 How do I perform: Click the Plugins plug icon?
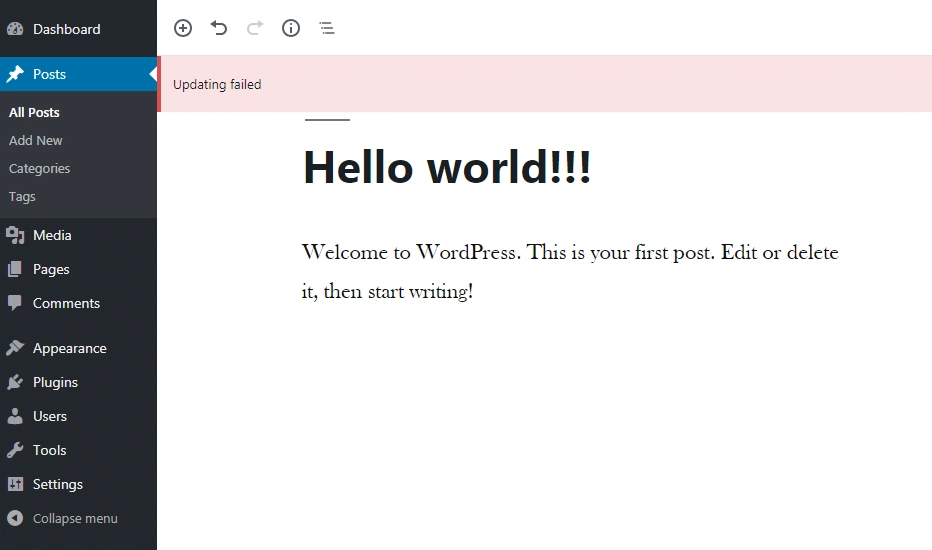coord(15,382)
